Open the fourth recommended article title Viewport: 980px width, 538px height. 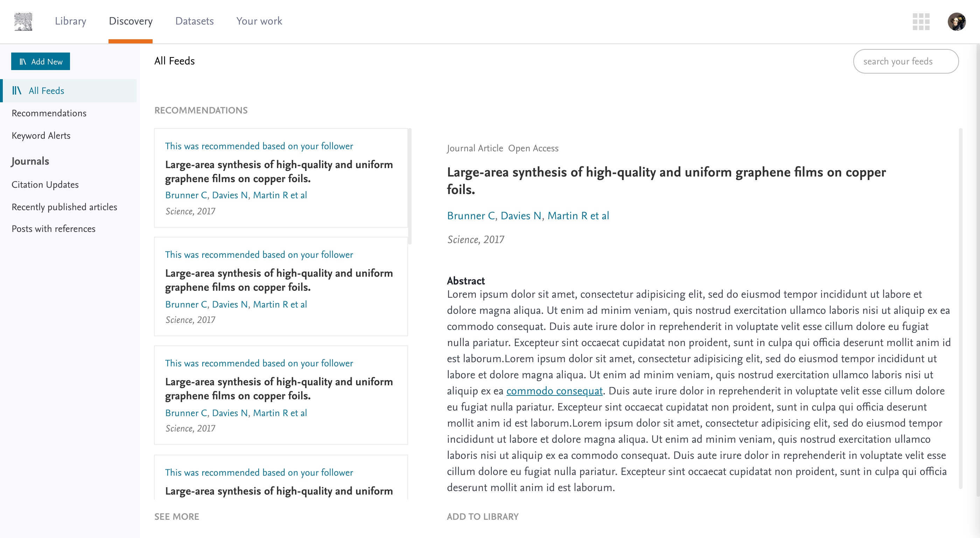279,491
